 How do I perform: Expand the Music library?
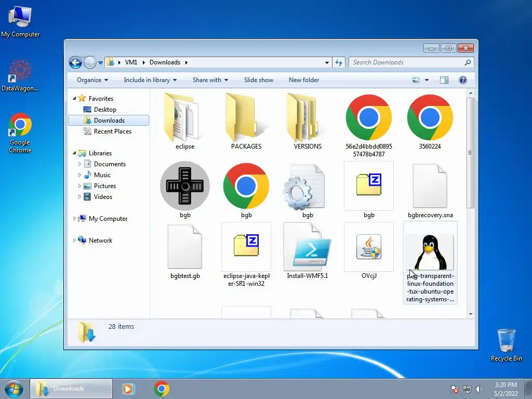pos(79,175)
